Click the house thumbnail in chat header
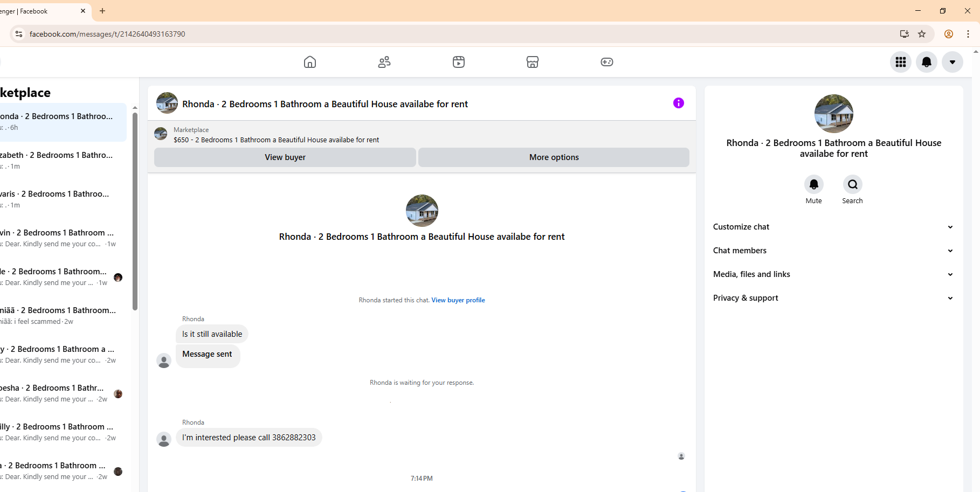Image resolution: width=980 pixels, height=492 pixels. tap(167, 103)
